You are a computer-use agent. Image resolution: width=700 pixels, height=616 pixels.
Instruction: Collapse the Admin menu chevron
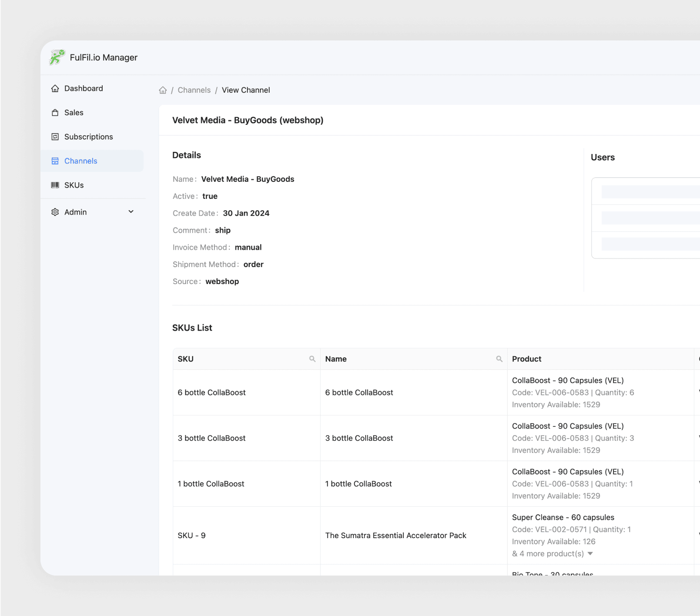[x=131, y=212]
